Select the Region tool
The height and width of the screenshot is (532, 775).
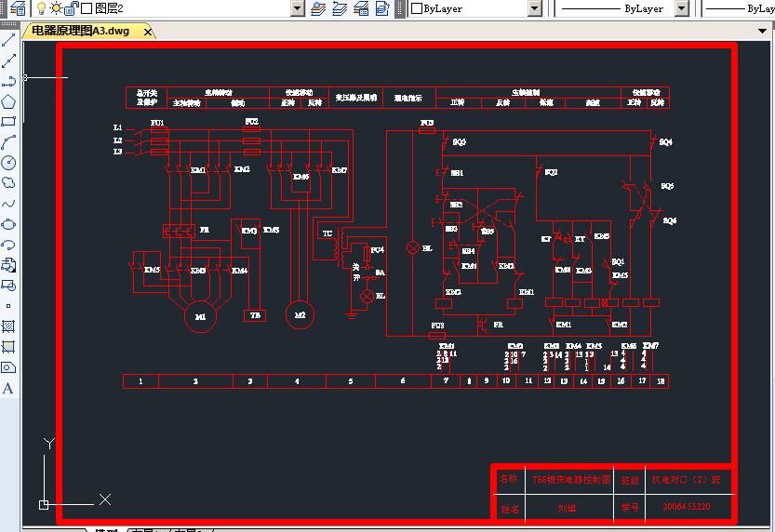[x=9, y=367]
